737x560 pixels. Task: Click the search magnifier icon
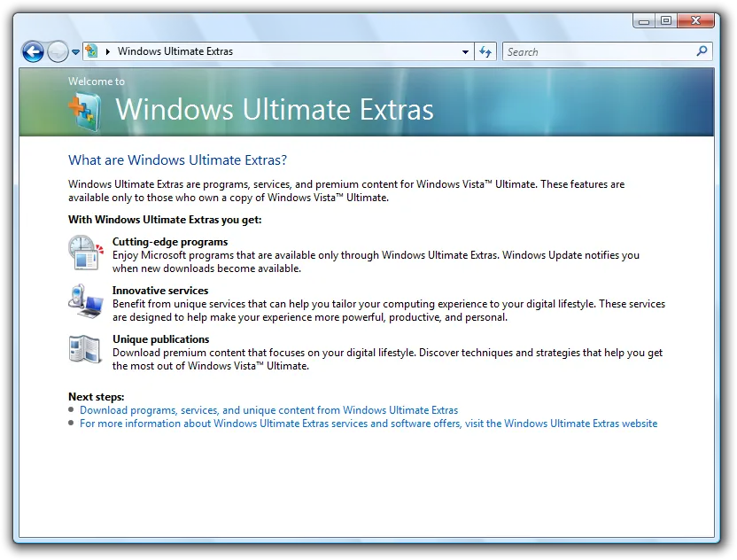701,51
